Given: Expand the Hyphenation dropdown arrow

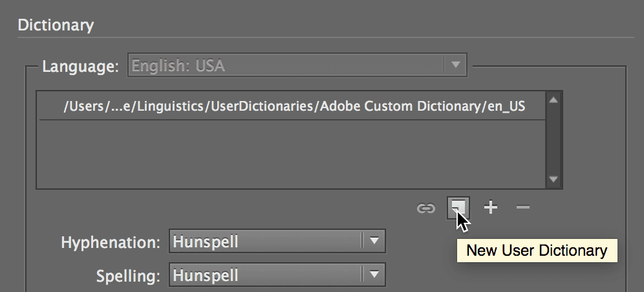Looking at the screenshot, I should coord(374,241).
